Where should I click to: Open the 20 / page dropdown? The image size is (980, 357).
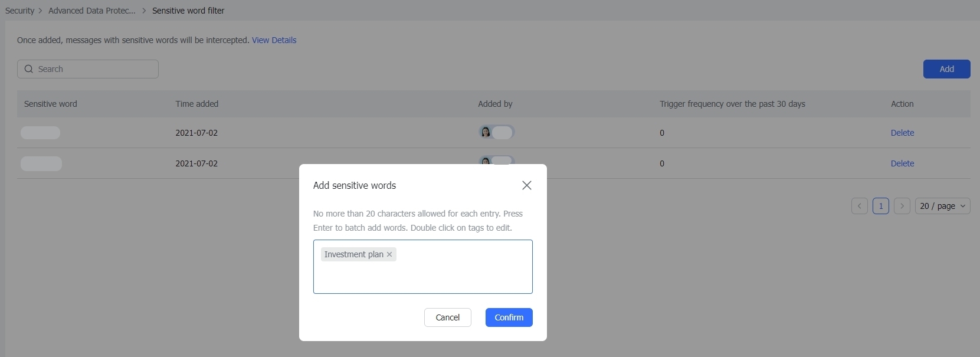tap(942, 206)
